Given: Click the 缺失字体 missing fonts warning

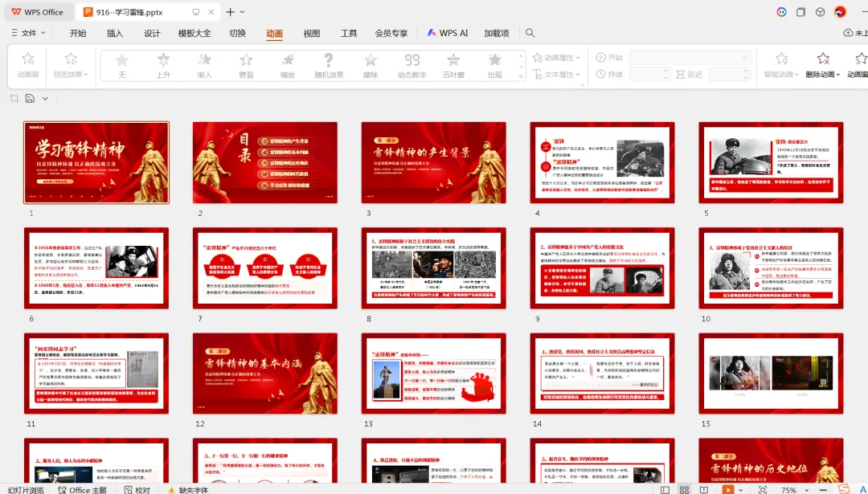Looking at the screenshot, I should coord(188,489).
